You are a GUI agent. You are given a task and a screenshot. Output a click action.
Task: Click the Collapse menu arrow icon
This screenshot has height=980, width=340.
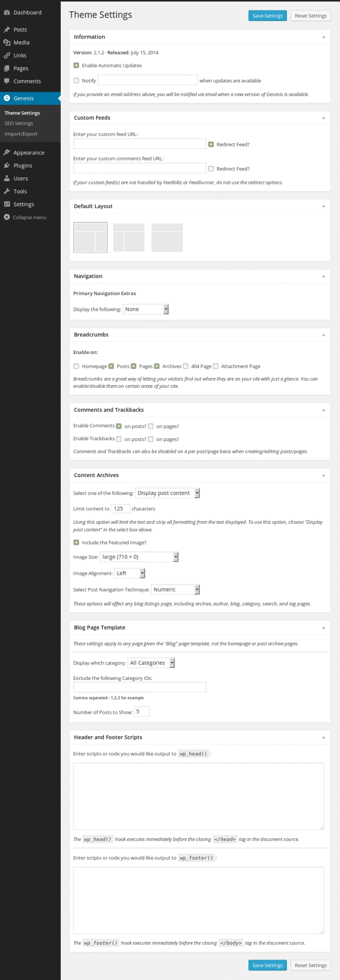(7, 217)
